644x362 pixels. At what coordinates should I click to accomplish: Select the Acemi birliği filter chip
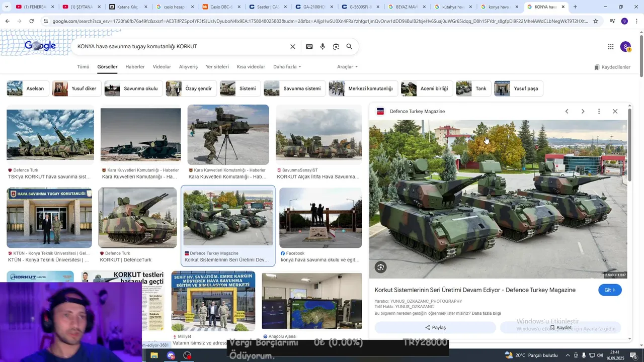point(427,88)
